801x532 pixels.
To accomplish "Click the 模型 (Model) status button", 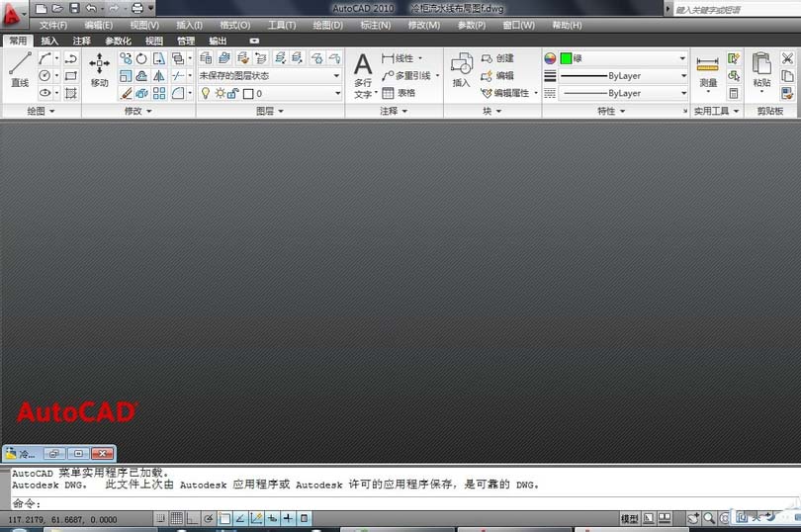I will pos(629,519).
